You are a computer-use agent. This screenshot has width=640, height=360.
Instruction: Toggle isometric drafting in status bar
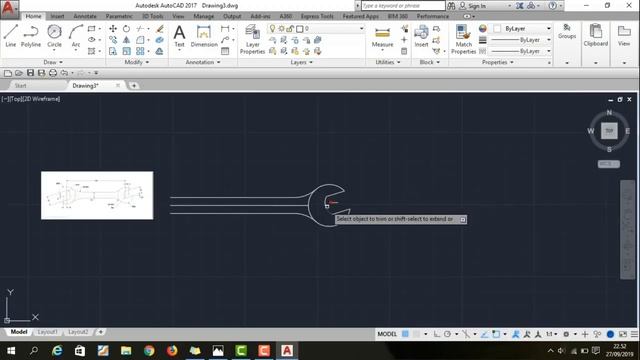pyautogui.click(x=466, y=334)
